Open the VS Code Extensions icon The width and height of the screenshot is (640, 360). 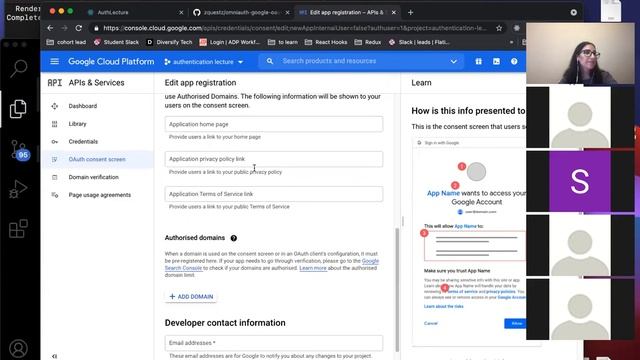18,229
